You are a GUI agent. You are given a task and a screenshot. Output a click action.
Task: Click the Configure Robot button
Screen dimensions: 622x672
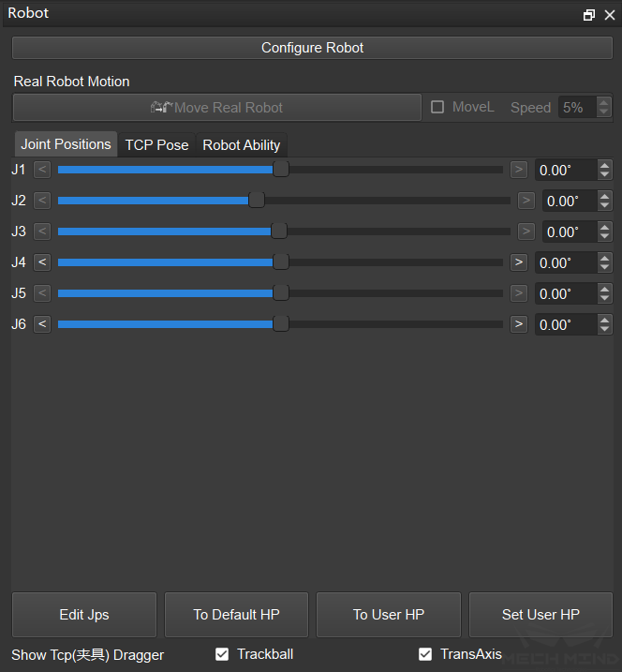pos(312,48)
